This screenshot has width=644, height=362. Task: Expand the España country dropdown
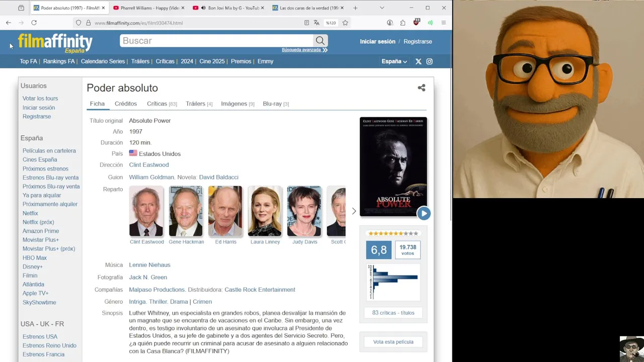point(394,61)
